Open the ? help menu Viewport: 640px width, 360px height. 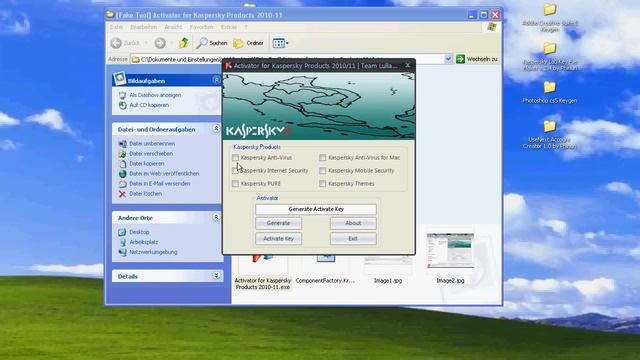[x=246, y=27]
